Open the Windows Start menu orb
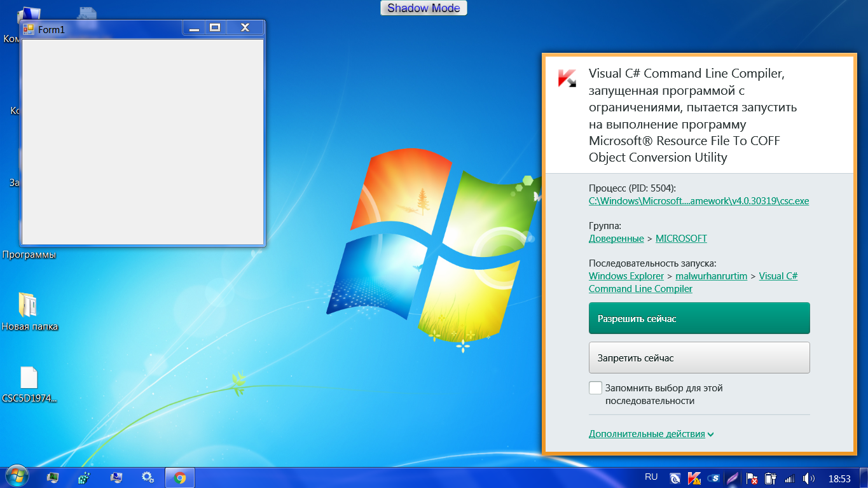 tap(16, 477)
